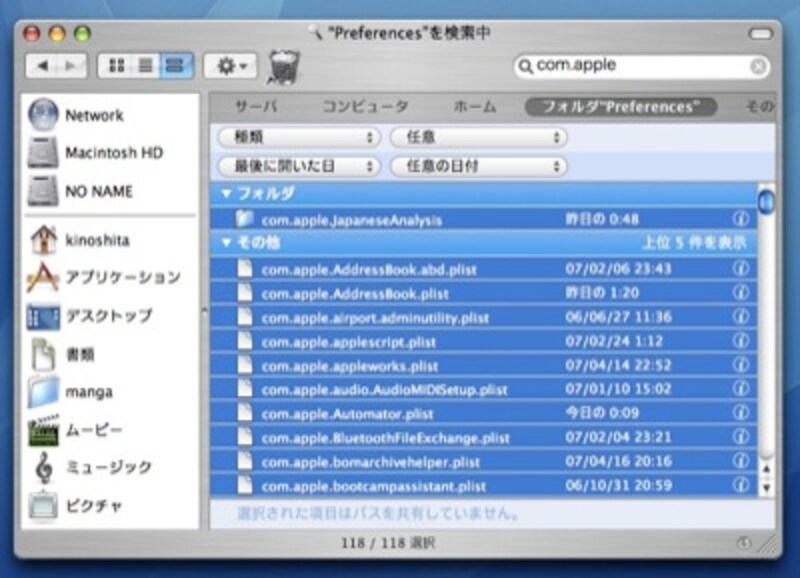This screenshot has width=800, height=578.
Task: Toggle toolbar with the pill button
Action: click(x=761, y=34)
